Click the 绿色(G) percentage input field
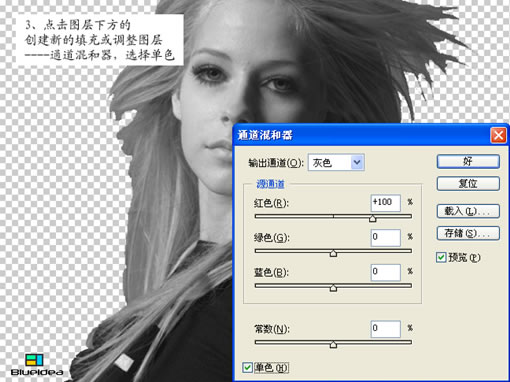This screenshot has height=382, width=510. point(386,237)
